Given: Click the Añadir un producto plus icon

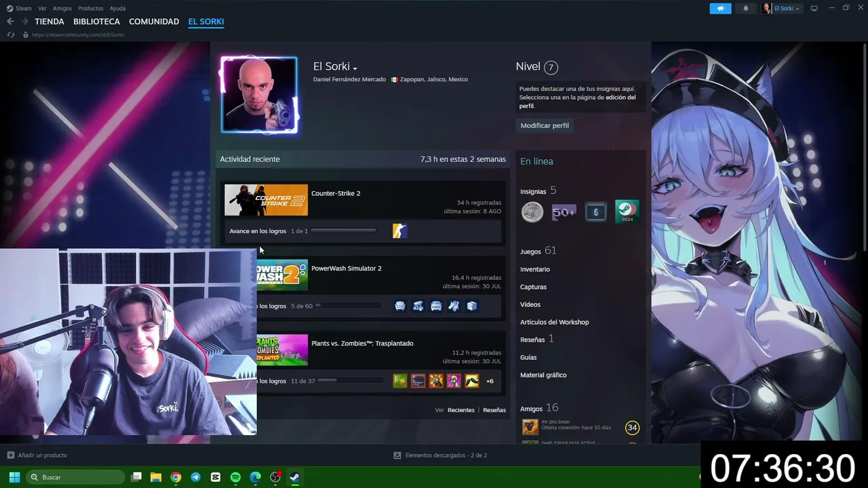Looking at the screenshot, I should pyautogui.click(x=10, y=455).
